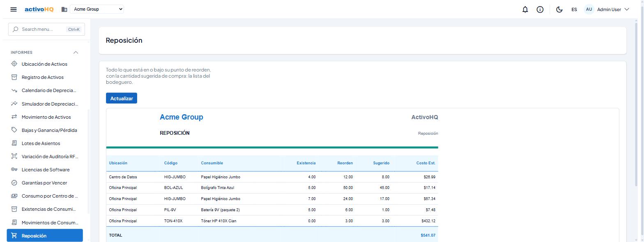Click the Actualizar button
The width and height of the screenshot is (644, 242).
pyautogui.click(x=122, y=98)
